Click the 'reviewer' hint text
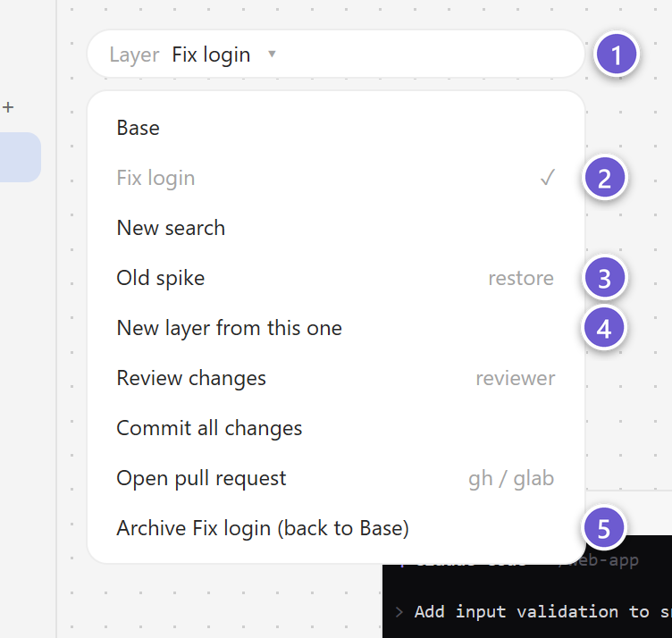 (x=515, y=378)
